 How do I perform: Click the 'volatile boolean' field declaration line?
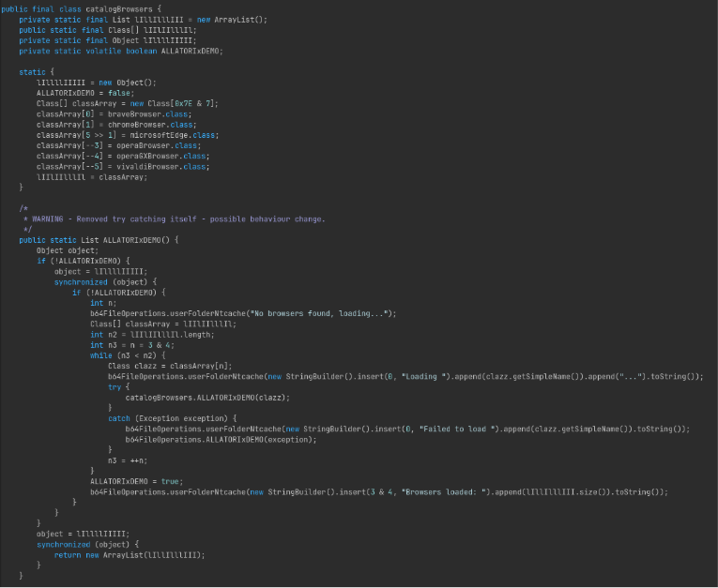[121, 52]
